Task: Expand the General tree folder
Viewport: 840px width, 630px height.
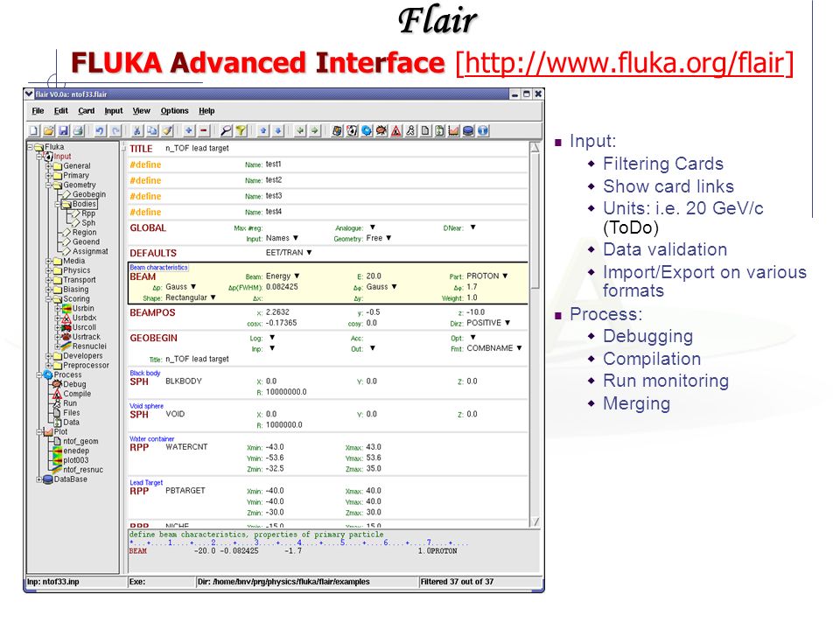Action: [x=49, y=166]
